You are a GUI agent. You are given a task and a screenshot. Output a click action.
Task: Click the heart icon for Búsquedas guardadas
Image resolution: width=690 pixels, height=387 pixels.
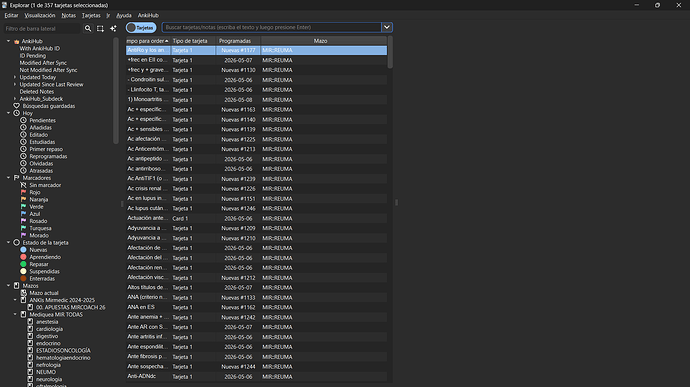(17, 106)
